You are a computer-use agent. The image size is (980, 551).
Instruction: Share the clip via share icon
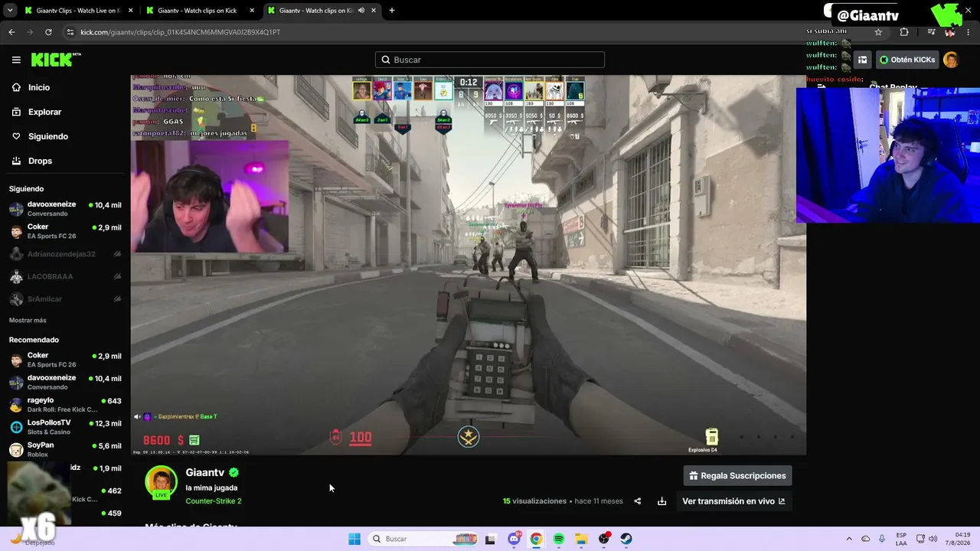coord(637,501)
